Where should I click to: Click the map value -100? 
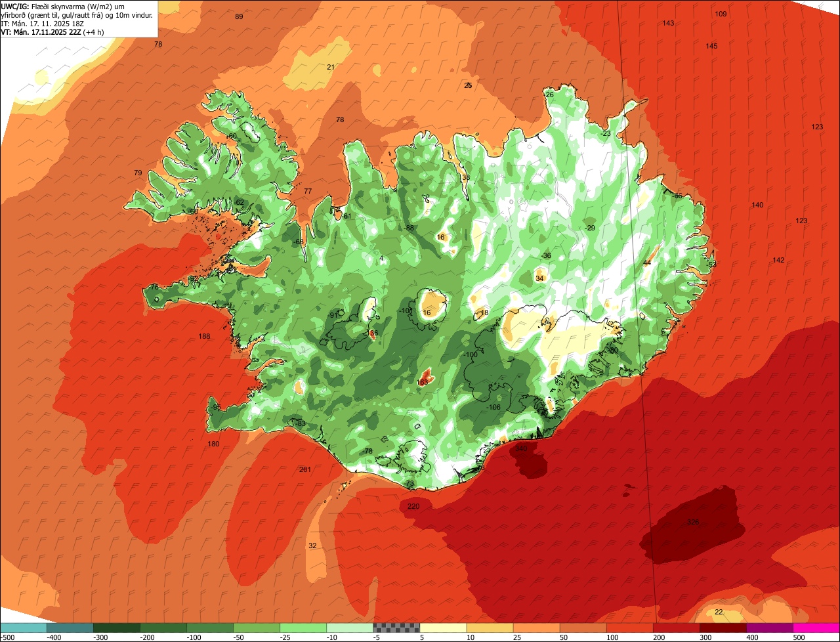coord(470,354)
